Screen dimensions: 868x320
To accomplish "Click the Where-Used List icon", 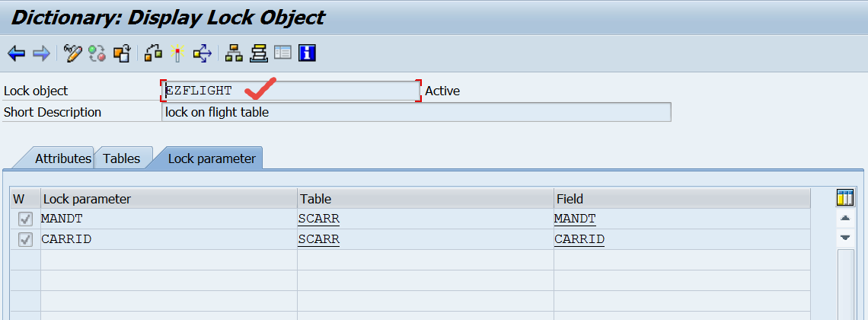I will coord(203,53).
